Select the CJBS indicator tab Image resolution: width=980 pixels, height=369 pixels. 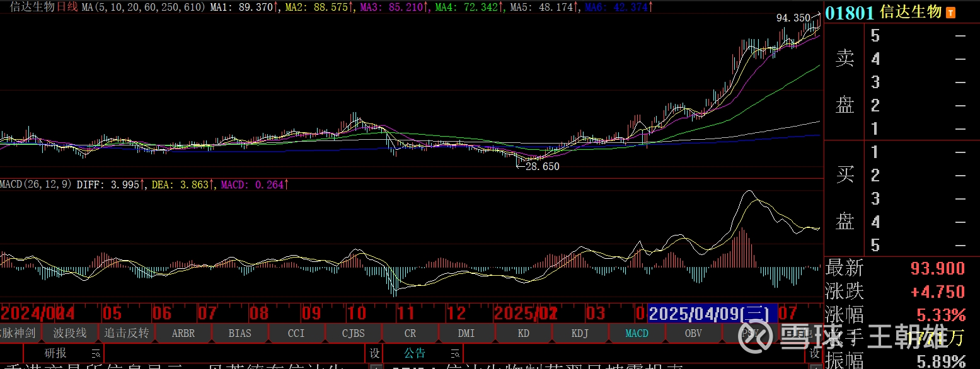[353, 332]
